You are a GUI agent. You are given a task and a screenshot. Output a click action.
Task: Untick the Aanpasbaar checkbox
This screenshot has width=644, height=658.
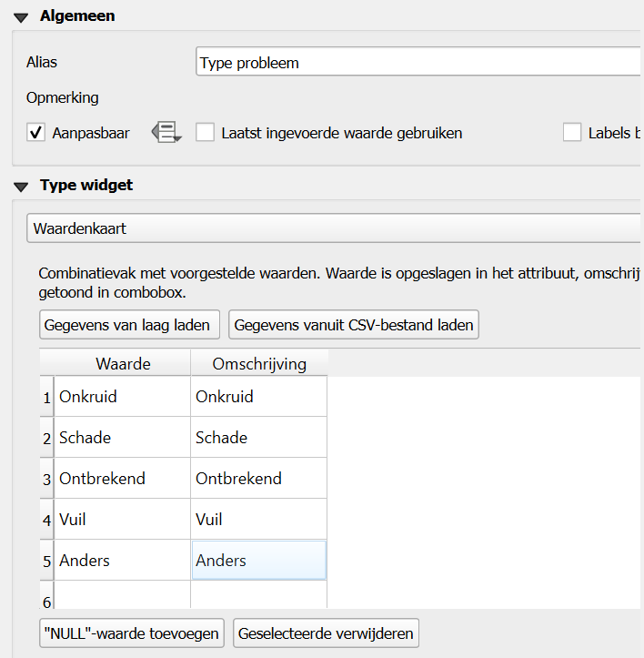(36, 133)
